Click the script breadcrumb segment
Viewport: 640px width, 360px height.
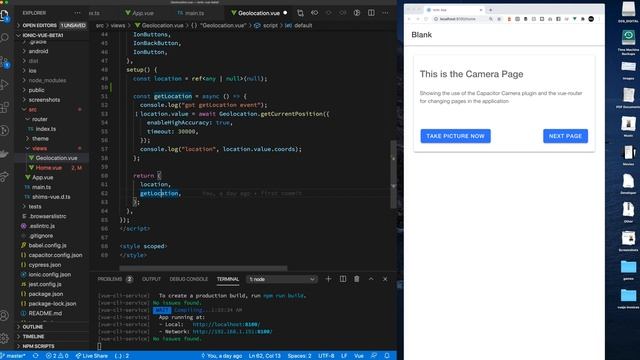click(266, 25)
